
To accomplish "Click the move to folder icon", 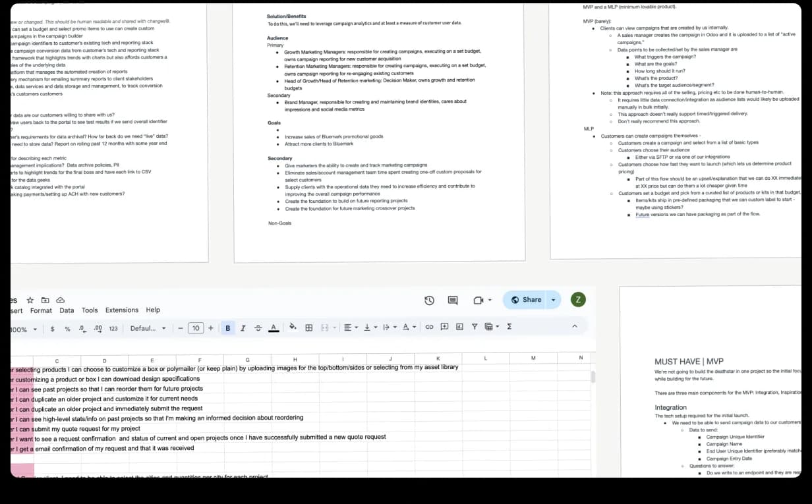I will pyautogui.click(x=45, y=300).
